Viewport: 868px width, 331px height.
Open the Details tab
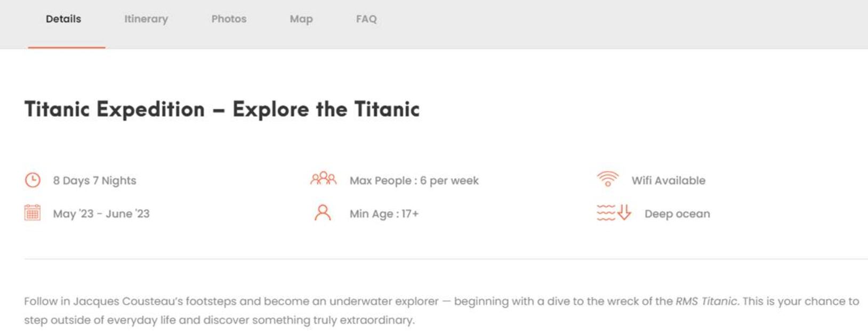tap(63, 19)
